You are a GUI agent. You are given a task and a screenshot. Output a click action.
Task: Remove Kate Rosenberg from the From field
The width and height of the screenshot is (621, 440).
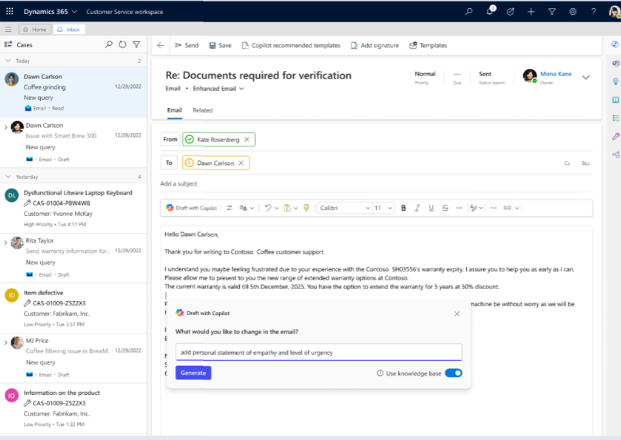247,139
